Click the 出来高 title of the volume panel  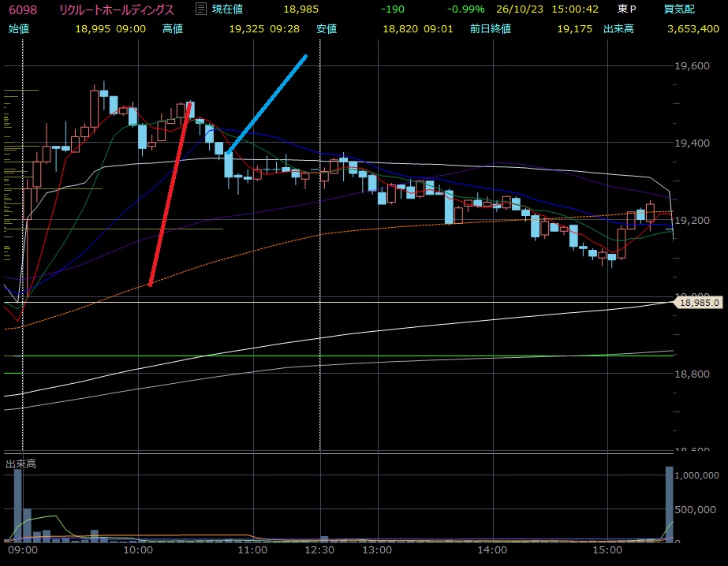click(21, 464)
